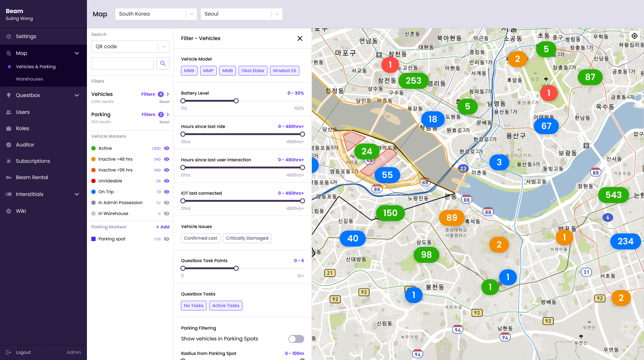Close the Filter - Vehicles panel
The height and width of the screenshot is (360, 644).
300,38
